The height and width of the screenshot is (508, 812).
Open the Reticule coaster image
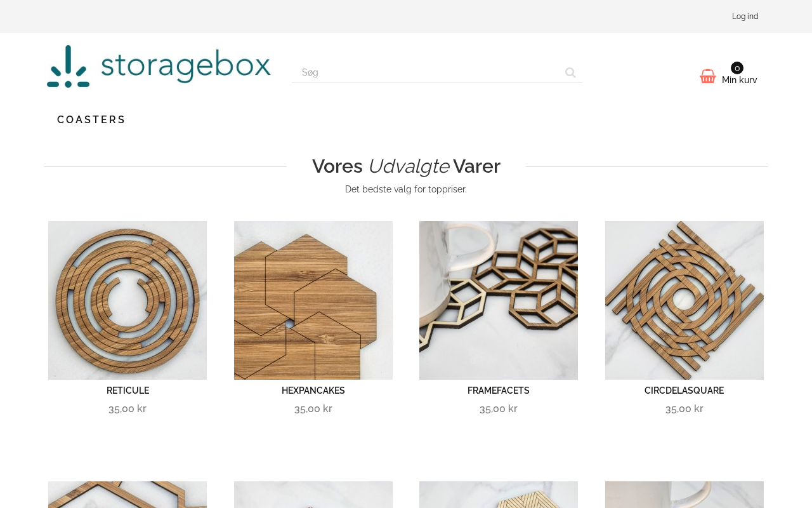128,300
